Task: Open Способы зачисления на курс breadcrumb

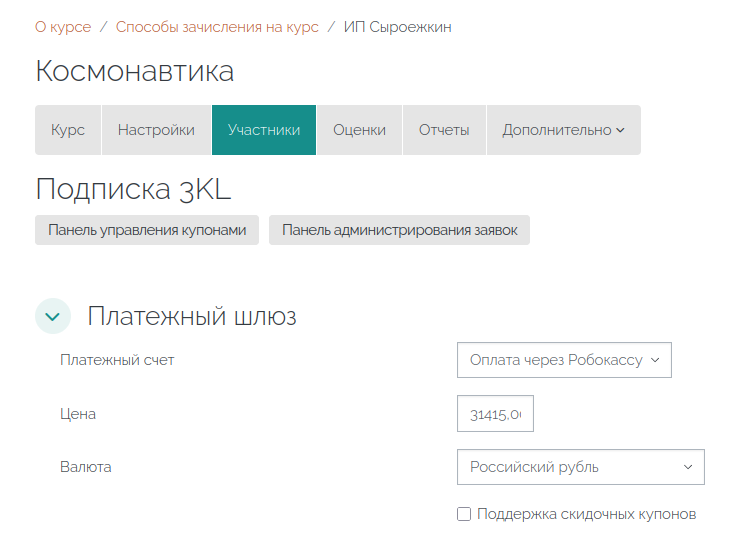Action: 217,27
